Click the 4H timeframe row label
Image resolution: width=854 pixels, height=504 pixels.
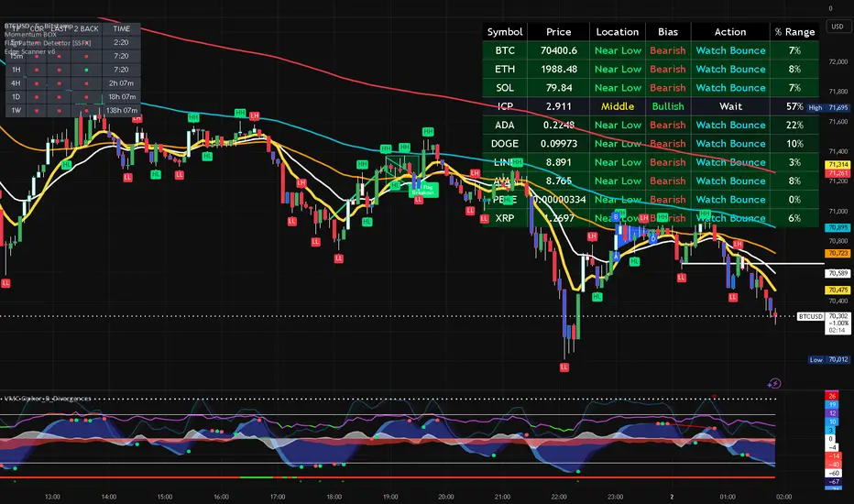[16, 83]
